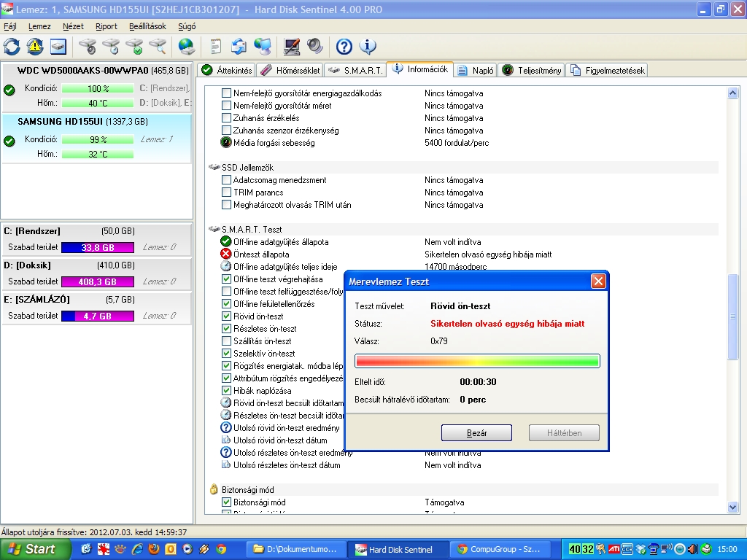Click green check beside Off-line adatgyűjtés állapota

[x=226, y=242]
